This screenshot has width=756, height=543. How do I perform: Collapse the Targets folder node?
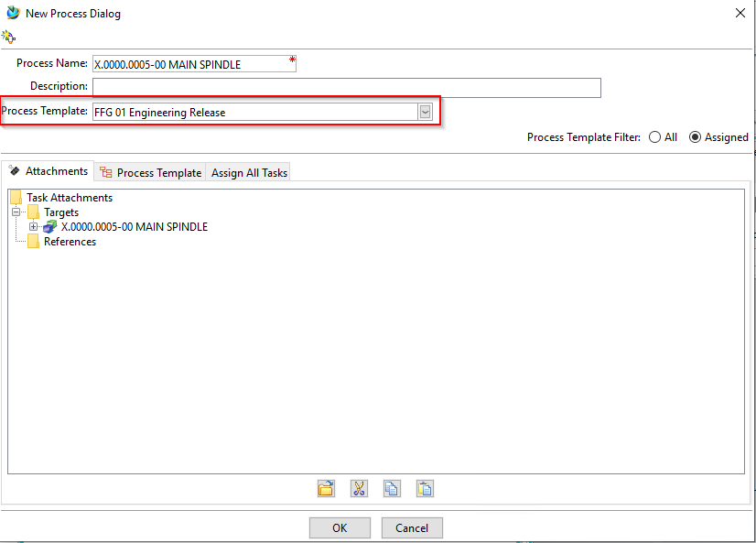click(x=17, y=212)
